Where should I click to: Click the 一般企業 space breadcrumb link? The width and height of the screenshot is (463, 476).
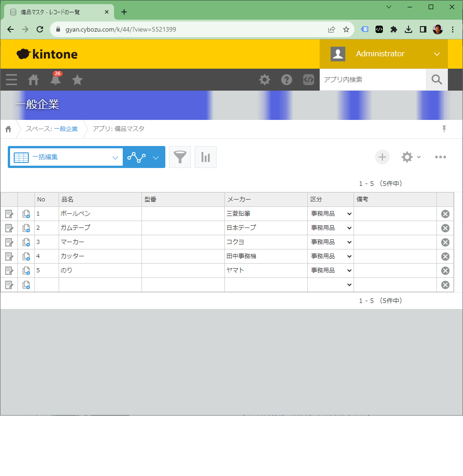[65, 129]
